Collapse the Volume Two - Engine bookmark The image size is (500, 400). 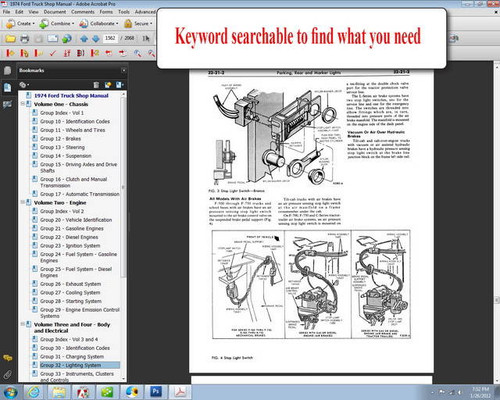tap(23, 202)
